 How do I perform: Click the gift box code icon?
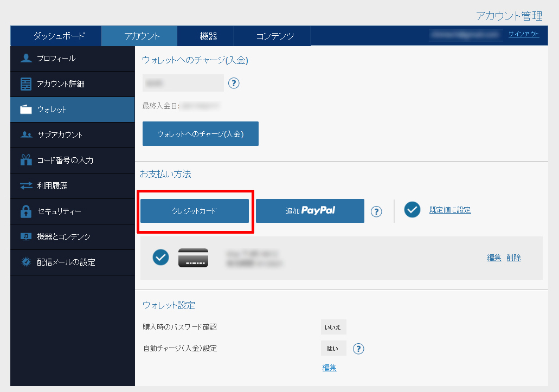26,160
